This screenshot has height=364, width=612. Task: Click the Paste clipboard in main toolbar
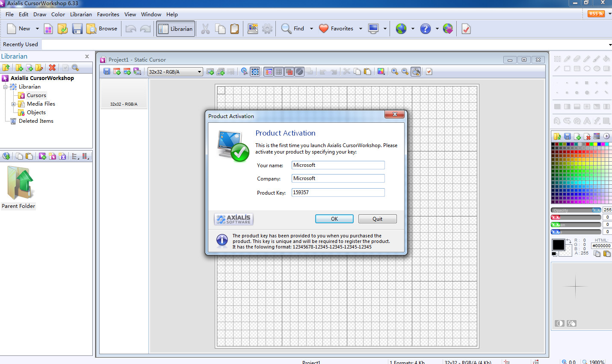click(x=234, y=29)
